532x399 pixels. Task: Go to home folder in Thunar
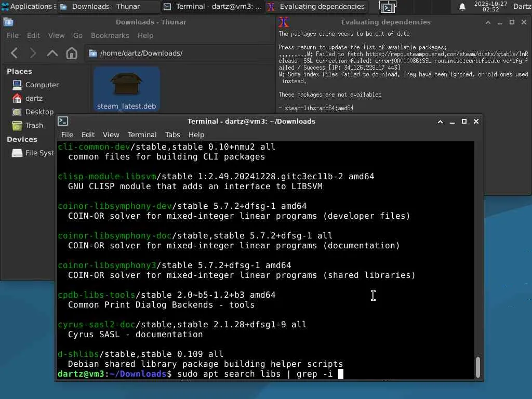click(x=71, y=54)
